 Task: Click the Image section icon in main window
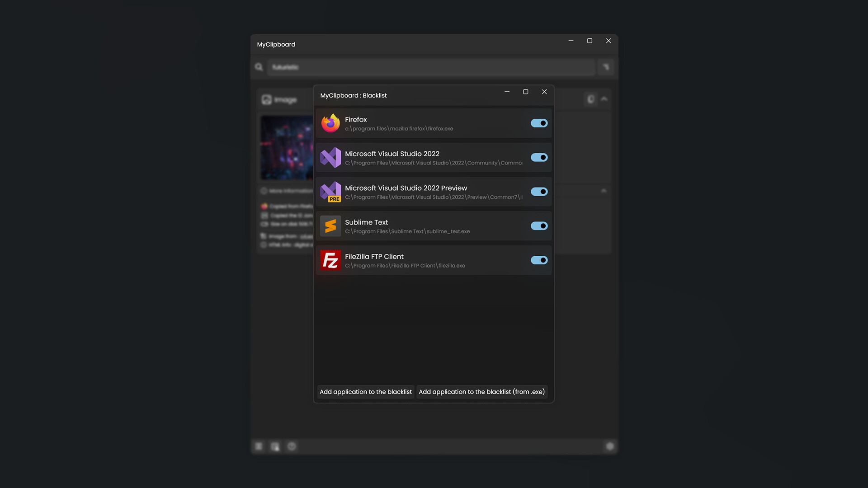point(266,99)
